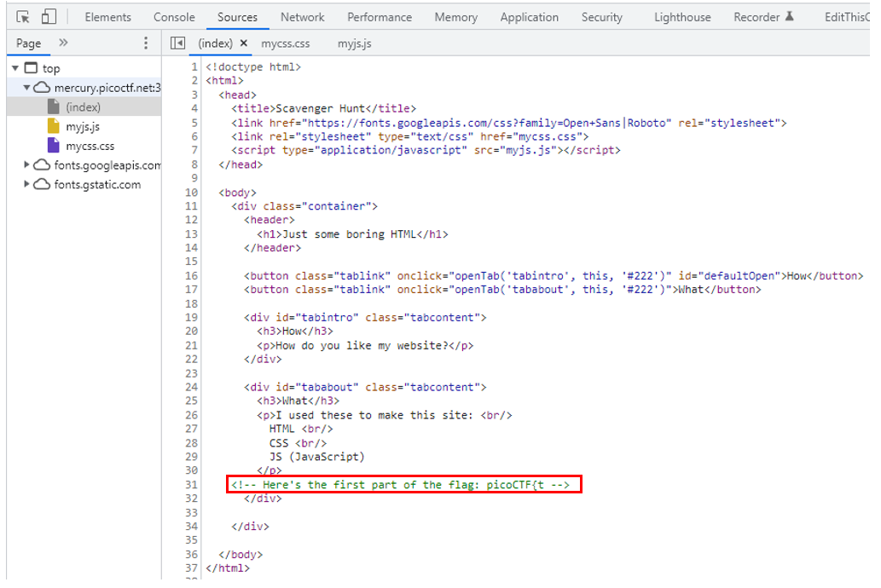Click the 'JS (JavaScript)' code line
The width and height of the screenshot is (881, 588).
[x=317, y=457]
